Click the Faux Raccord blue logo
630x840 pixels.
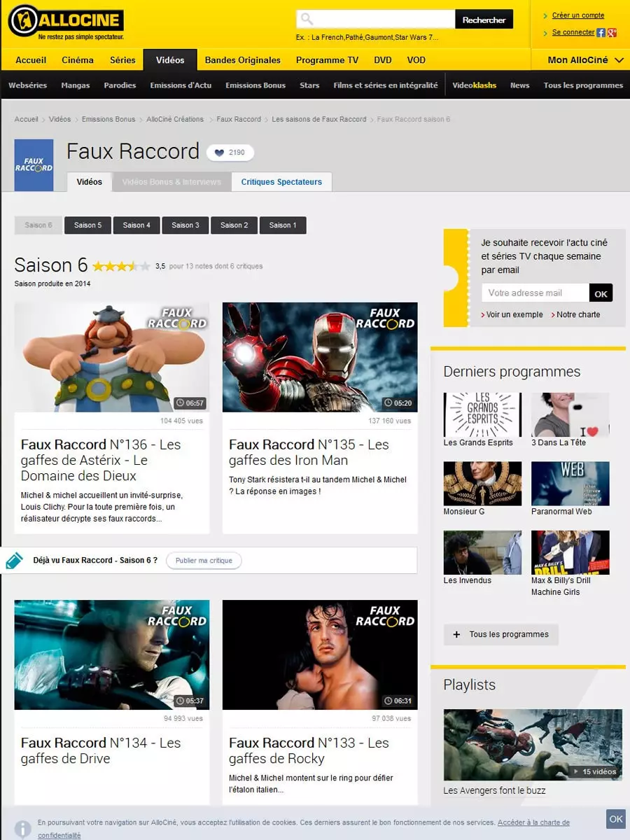click(x=34, y=165)
